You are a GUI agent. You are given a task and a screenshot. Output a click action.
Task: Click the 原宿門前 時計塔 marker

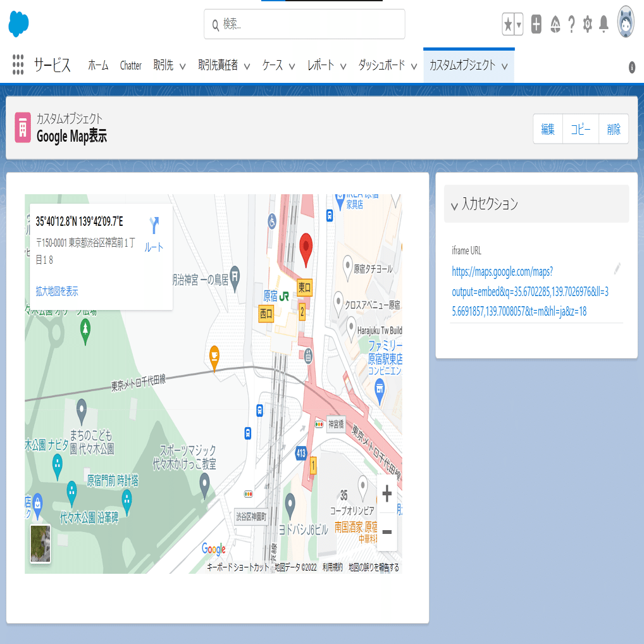pos(127,503)
